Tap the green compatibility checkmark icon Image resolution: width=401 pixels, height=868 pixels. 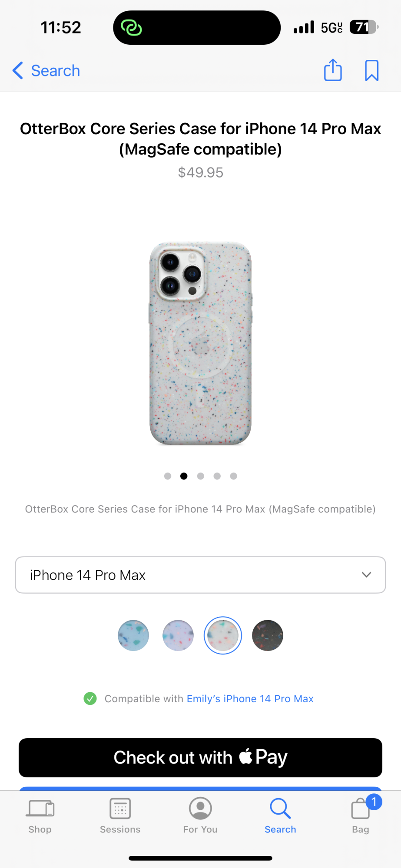90,698
